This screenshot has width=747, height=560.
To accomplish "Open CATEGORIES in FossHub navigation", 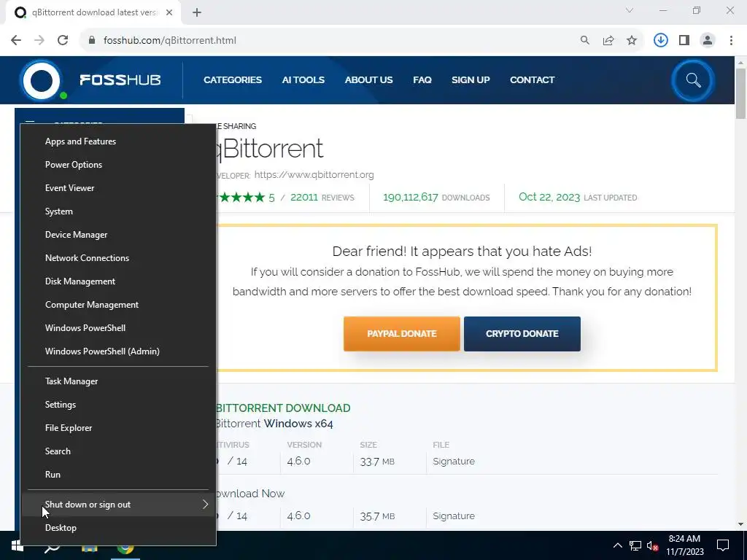I will [233, 80].
